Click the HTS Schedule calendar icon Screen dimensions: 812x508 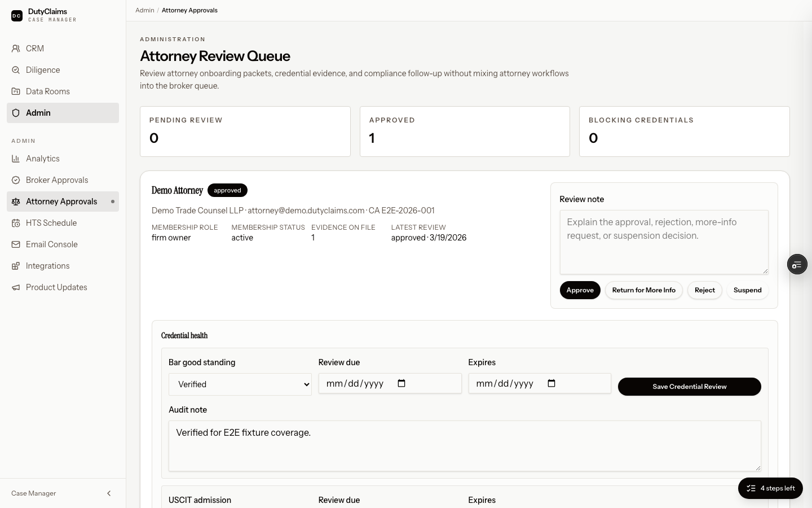click(x=16, y=223)
